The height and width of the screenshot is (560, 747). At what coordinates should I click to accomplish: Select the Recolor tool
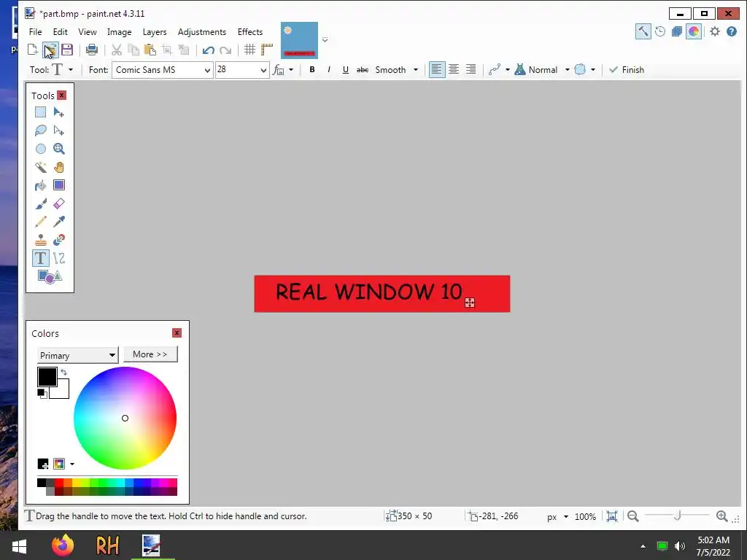pos(58,240)
